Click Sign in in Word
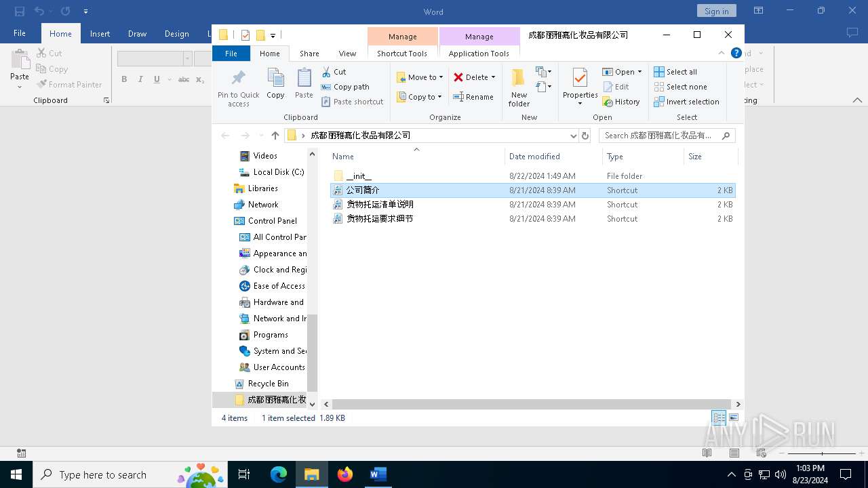Image resolution: width=868 pixels, height=488 pixels. (716, 11)
